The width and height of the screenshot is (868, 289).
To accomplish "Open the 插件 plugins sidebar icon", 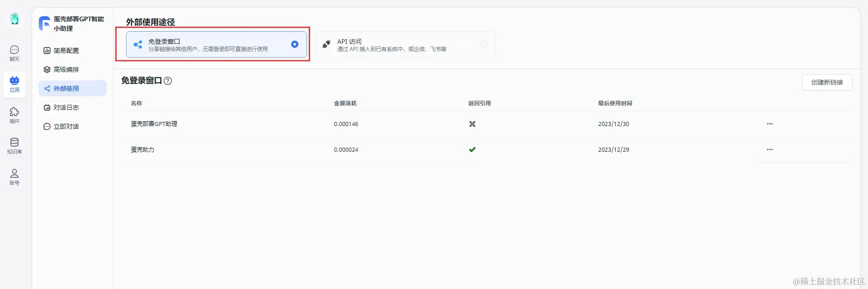I will [14, 115].
